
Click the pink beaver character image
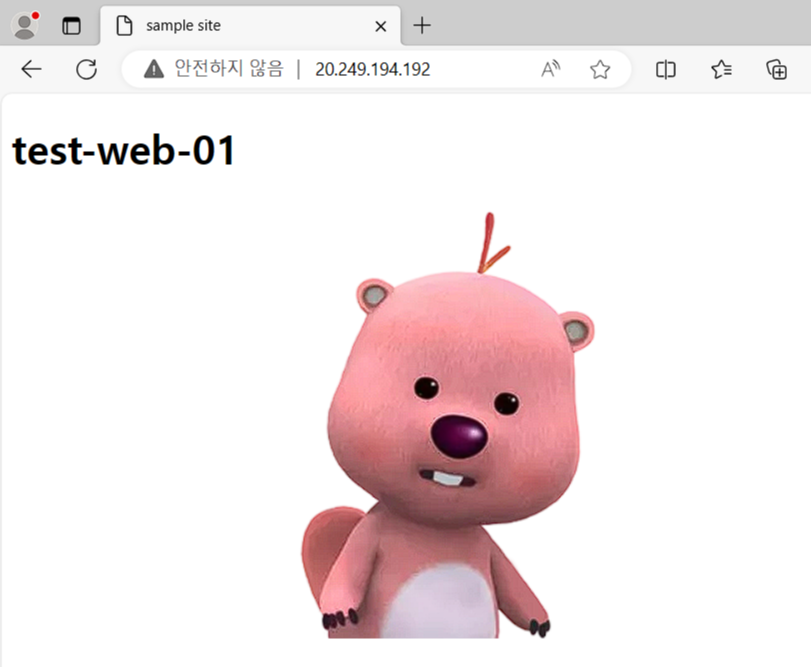click(448, 425)
